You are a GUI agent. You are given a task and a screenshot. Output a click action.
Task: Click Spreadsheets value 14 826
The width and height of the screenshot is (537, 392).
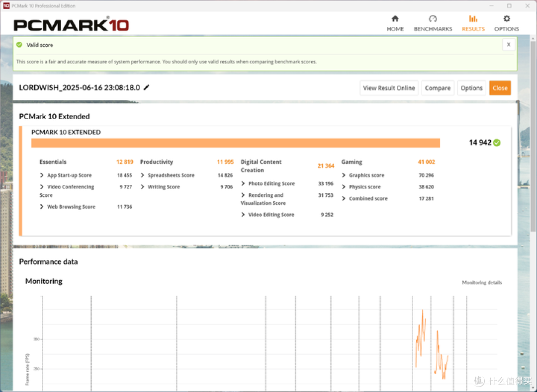225,175
